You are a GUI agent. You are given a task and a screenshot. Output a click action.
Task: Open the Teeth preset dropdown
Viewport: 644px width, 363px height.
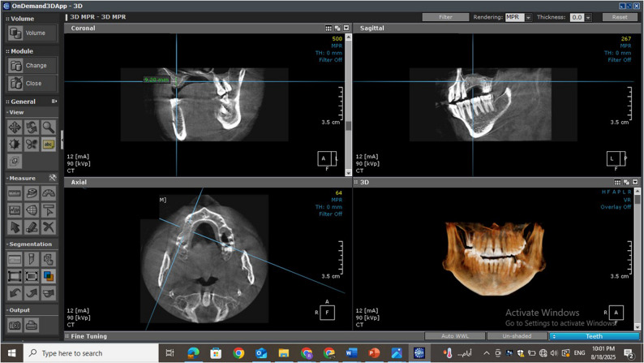tap(595, 336)
